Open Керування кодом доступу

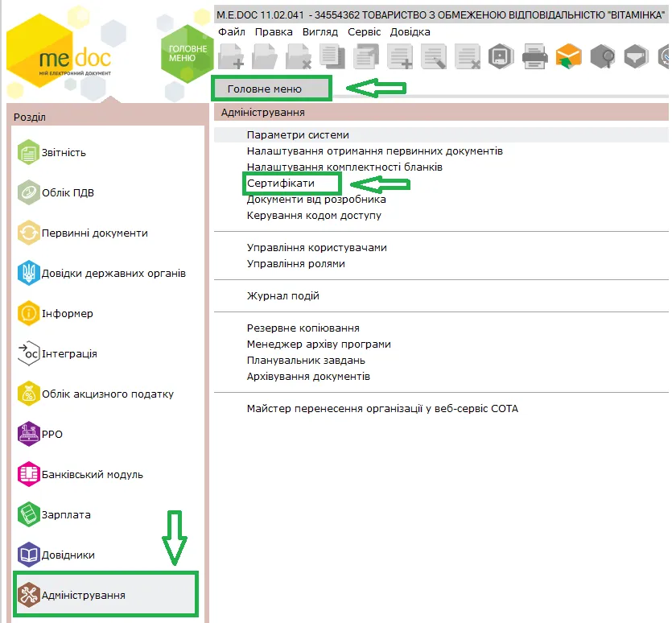tap(314, 215)
